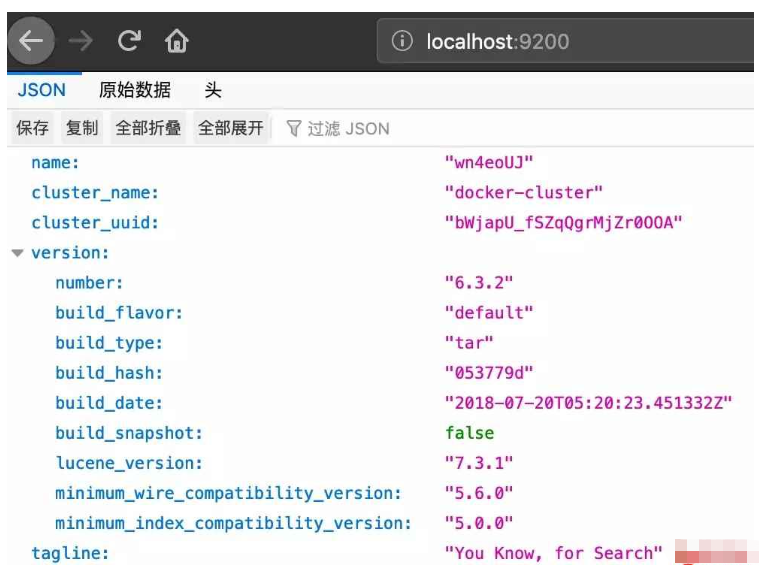
Task: Select the minimum_index_compatibility_version key
Action: [233, 524]
